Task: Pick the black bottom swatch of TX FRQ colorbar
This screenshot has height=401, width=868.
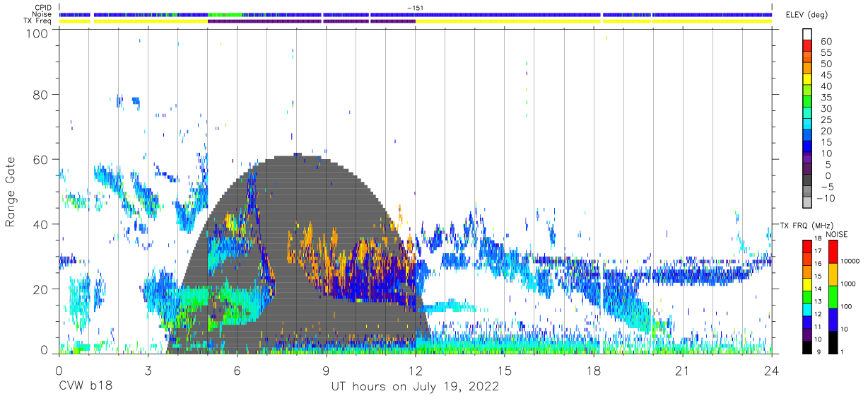Action: [x=807, y=349]
